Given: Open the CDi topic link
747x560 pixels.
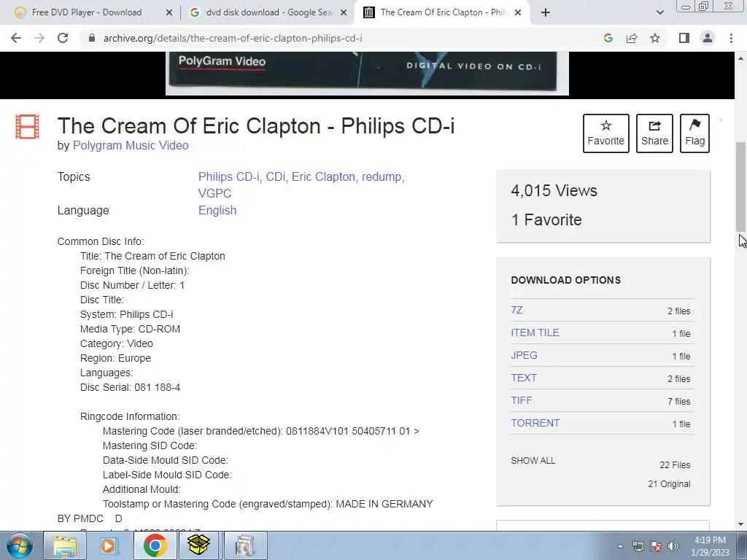Looking at the screenshot, I should point(275,176).
